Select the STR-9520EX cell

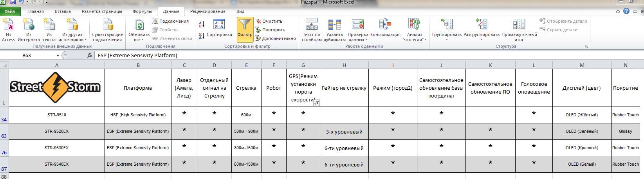(x=57, y=131)
